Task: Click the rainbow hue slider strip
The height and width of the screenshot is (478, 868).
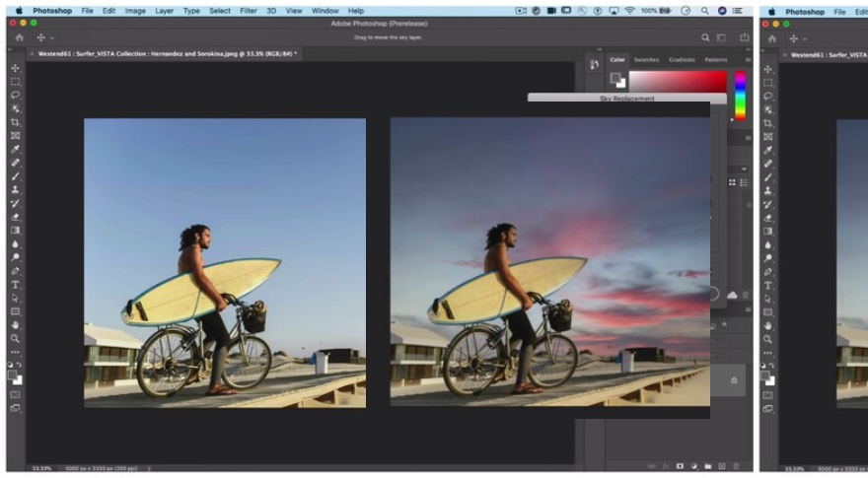Action: coord(740,96)
